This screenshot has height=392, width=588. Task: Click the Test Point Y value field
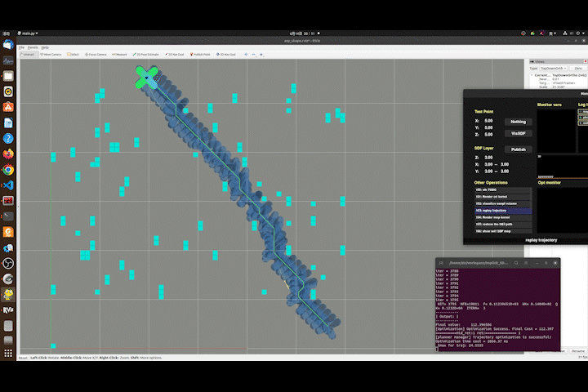pyautogui.click(x=488, y=127)
